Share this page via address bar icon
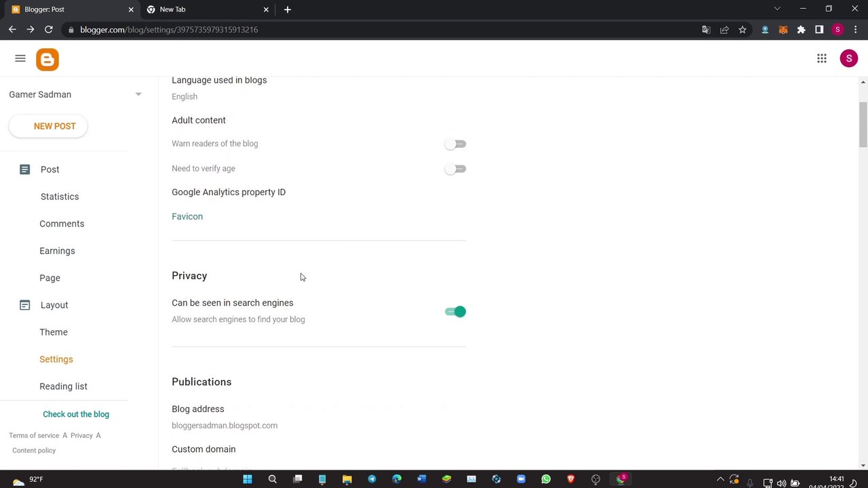This screenshot has width=868, height=488. [724, 30]
